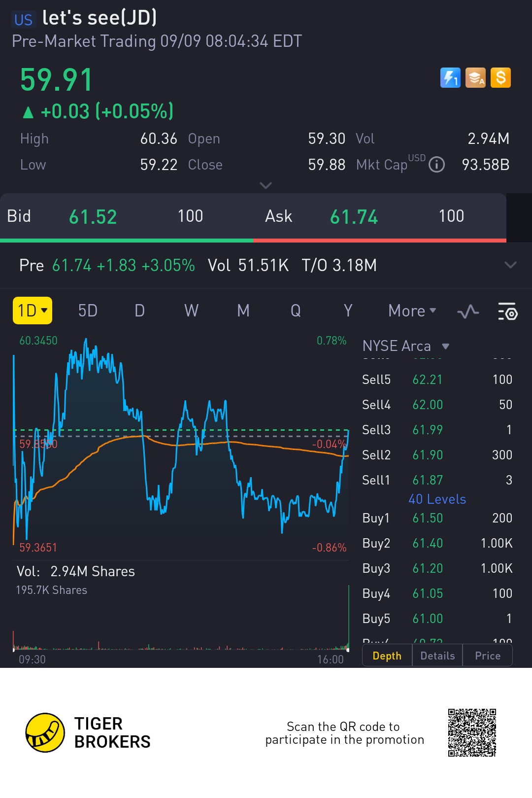The image size is (532, 798).
Task: Open the chart indicator wave icon
Action: pyautogui.click(x=468, y=312)
